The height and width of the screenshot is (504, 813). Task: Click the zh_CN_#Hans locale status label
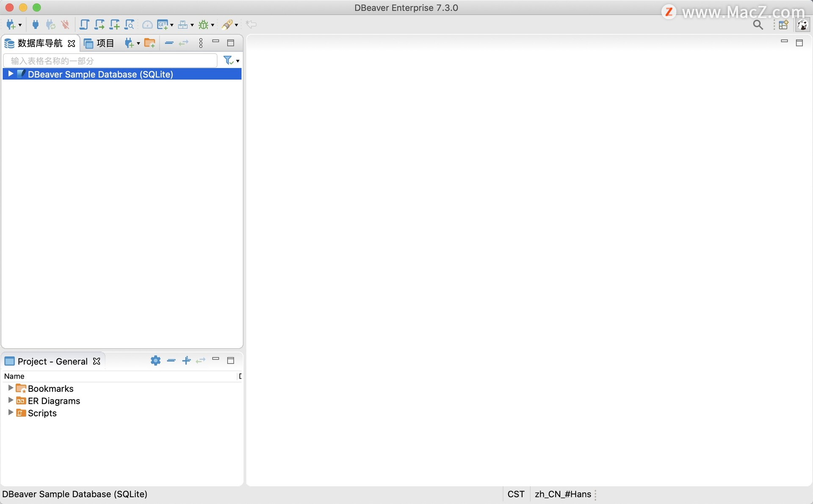click(562, 494)
